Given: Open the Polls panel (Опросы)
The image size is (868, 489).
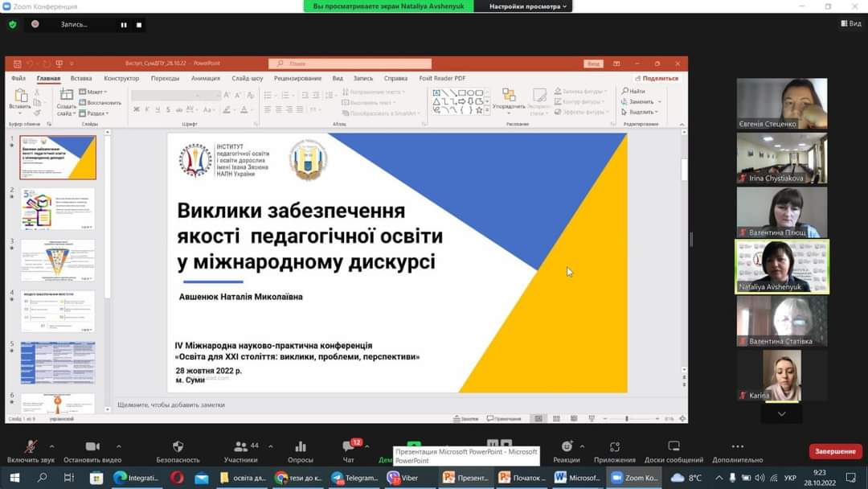Looking at the screenshot, I should pyautogui.click(x=300, y=447).
